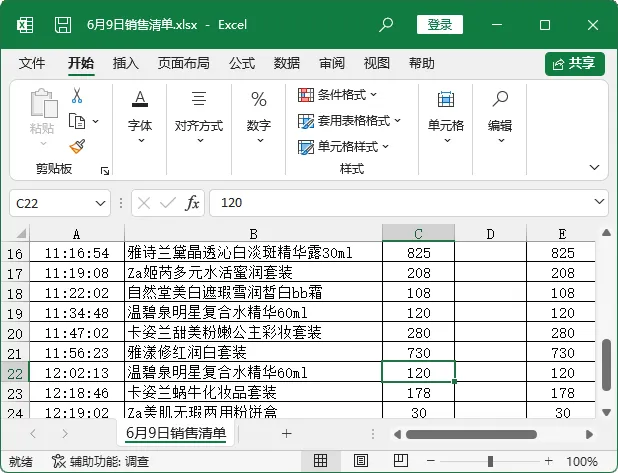
Task: Select column B header
Action: tap(253, 234)
